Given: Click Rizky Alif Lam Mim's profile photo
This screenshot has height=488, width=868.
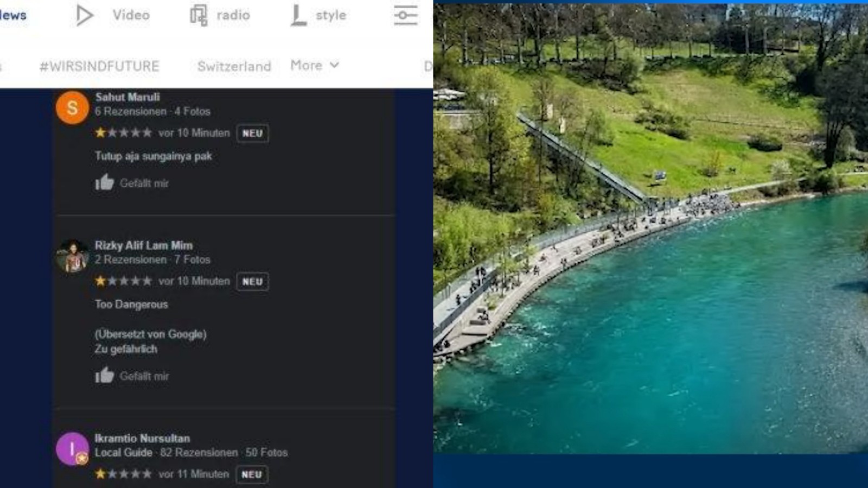Looking at the screenshot, I should click(72, 256).
